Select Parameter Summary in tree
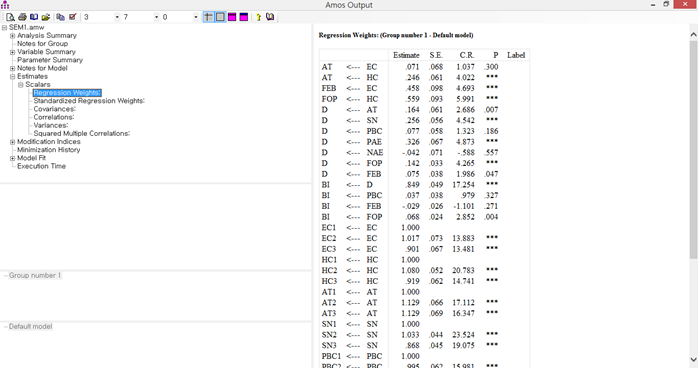The width and height of the screenshot is (700, 368). [50, 60]
